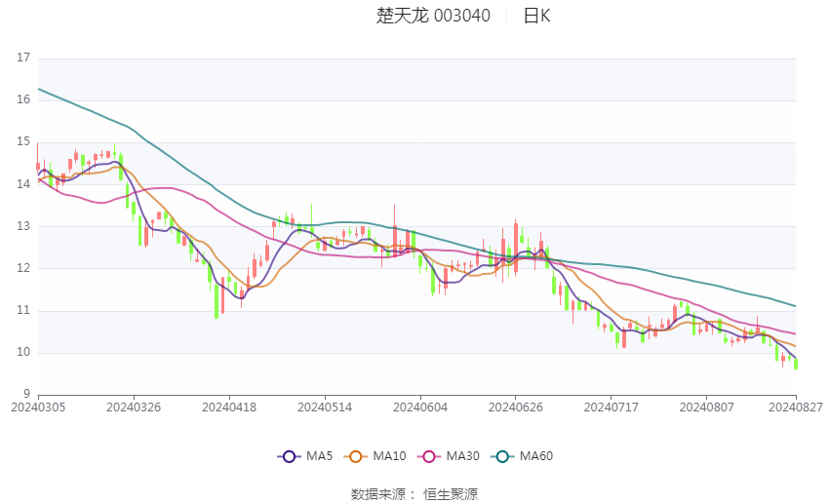829x504 pixels.
Task: Click the 20240626 x-axis date label
Action: pos(516,407)
